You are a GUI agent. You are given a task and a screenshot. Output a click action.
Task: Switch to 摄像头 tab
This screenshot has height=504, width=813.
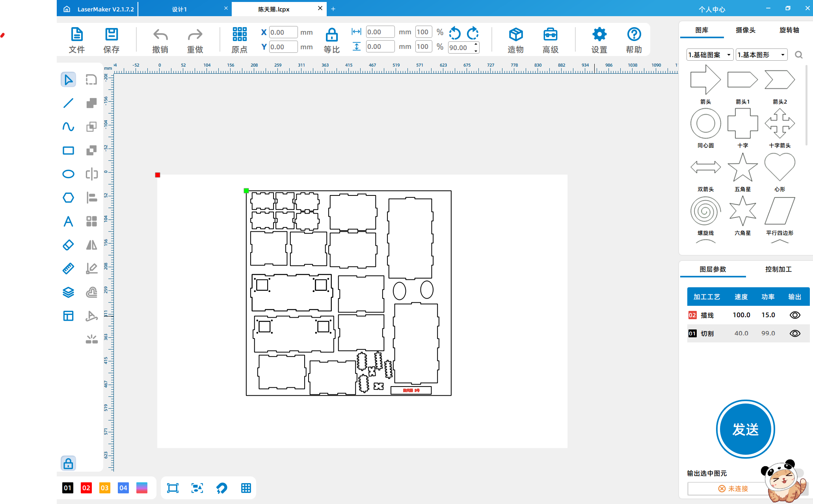point(746,30)
